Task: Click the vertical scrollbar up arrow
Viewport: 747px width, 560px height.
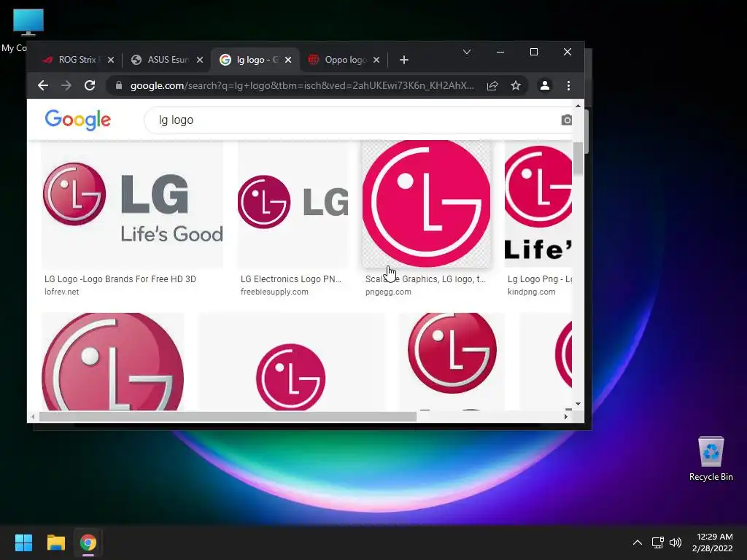Action: tap(578, 106)
